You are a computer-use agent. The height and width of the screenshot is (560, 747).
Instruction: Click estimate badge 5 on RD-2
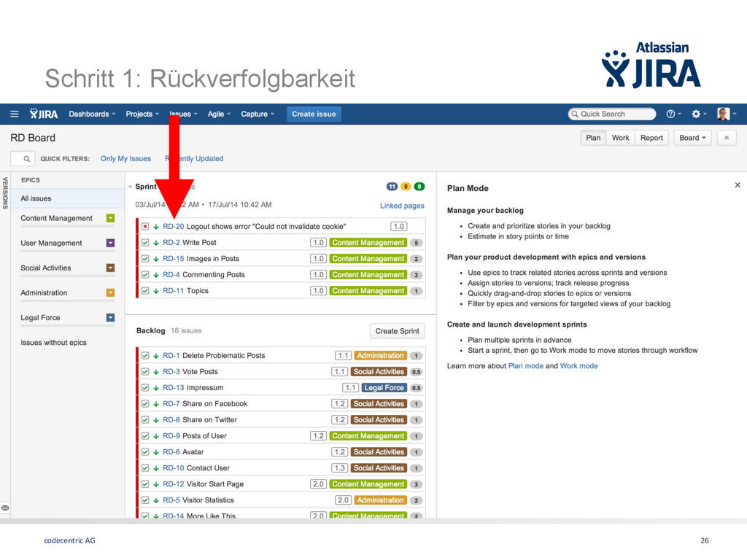coord(416,243)
